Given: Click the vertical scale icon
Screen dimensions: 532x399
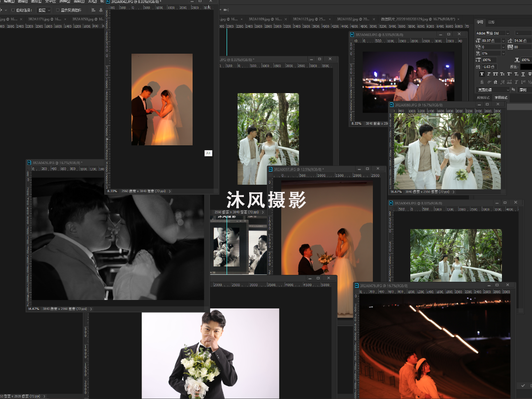Looking at the screenshot, I should (478, 60).
